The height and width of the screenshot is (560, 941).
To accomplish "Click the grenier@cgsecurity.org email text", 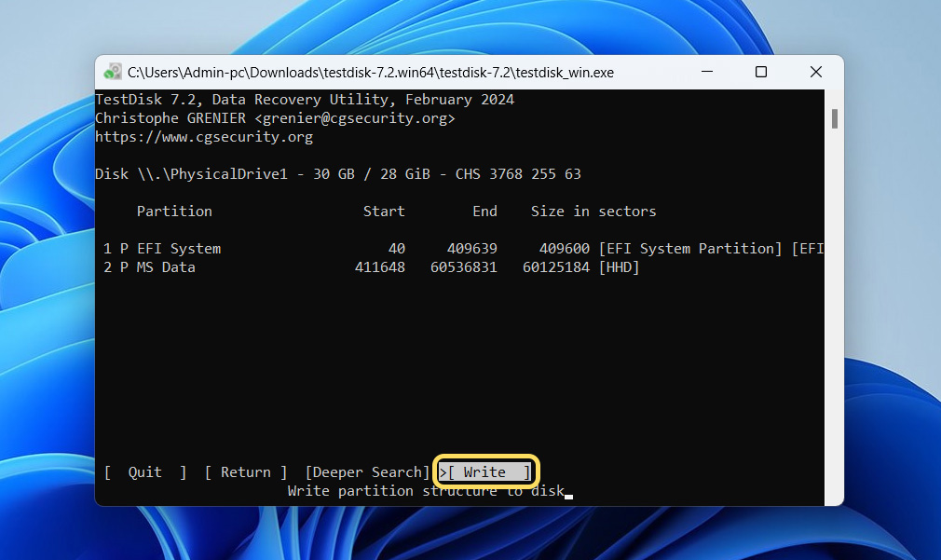I will click(355, 118).
